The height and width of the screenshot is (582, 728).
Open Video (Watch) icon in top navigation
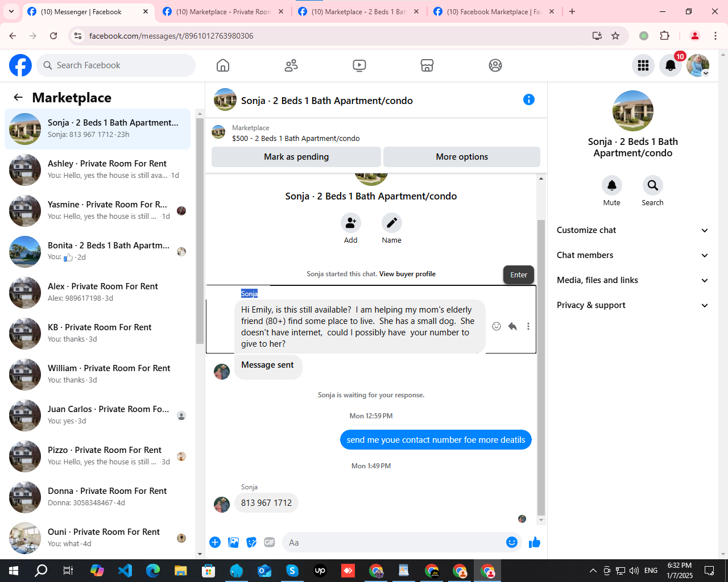tap(359, 65)
